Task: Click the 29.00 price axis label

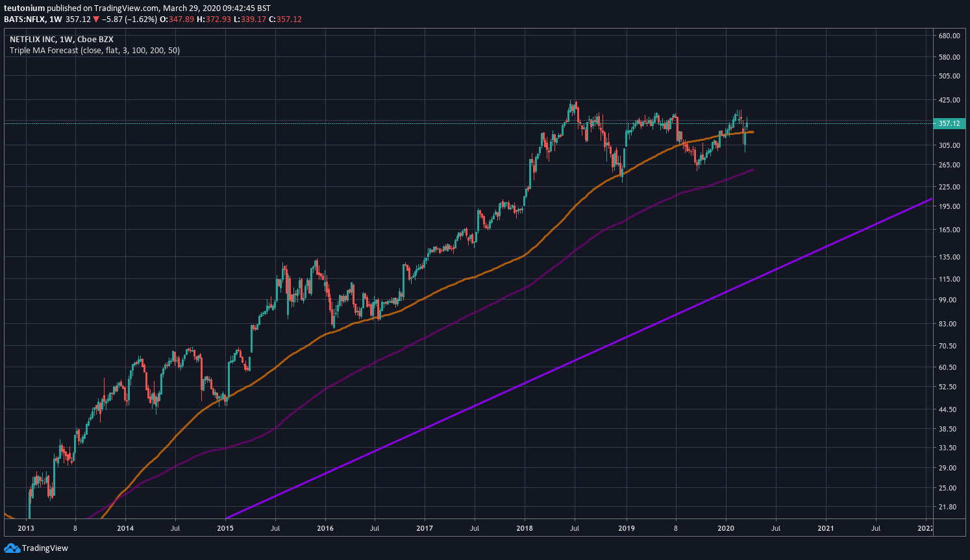Action: [948, 468]
